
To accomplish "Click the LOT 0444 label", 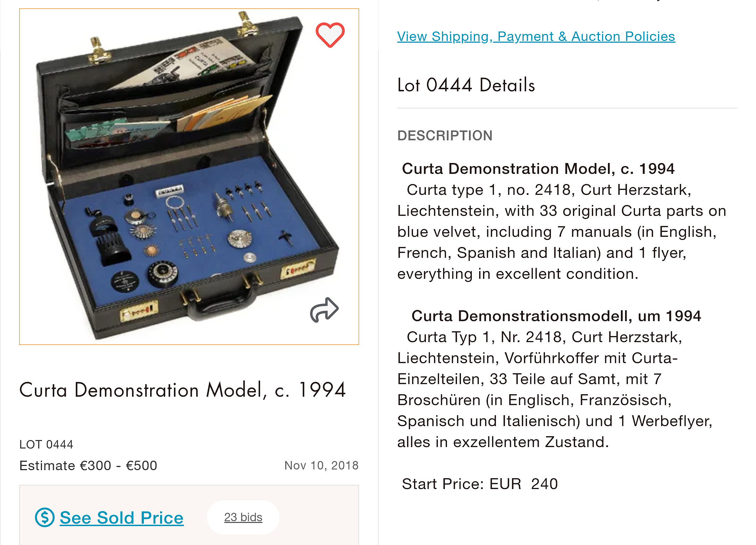I will (x=46, y=444).
